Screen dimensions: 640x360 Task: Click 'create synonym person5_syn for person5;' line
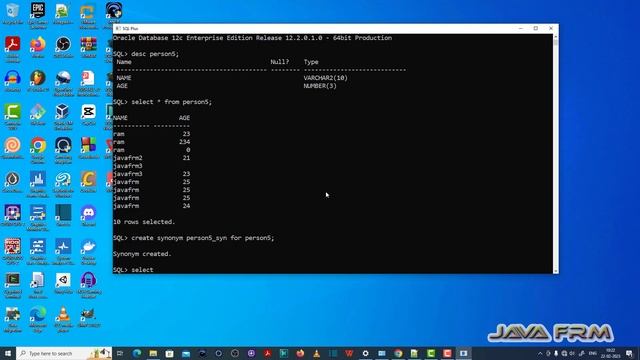203,238
